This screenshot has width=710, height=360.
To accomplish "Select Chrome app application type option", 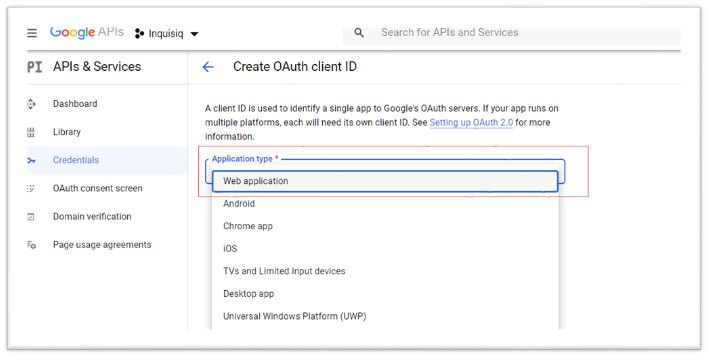I will (385, 226).
